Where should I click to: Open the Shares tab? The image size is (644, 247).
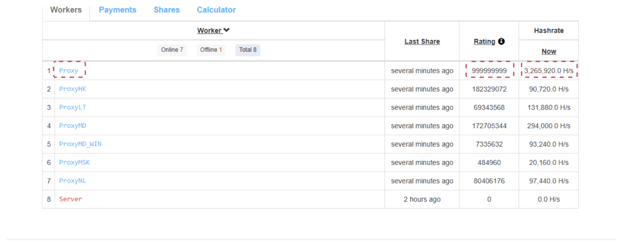click(x=166, y=10)
